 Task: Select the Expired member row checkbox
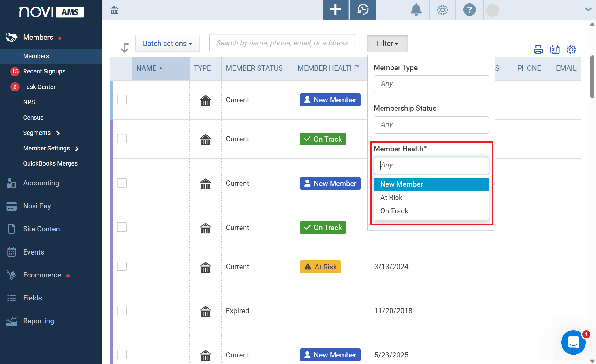pos(122,310)
